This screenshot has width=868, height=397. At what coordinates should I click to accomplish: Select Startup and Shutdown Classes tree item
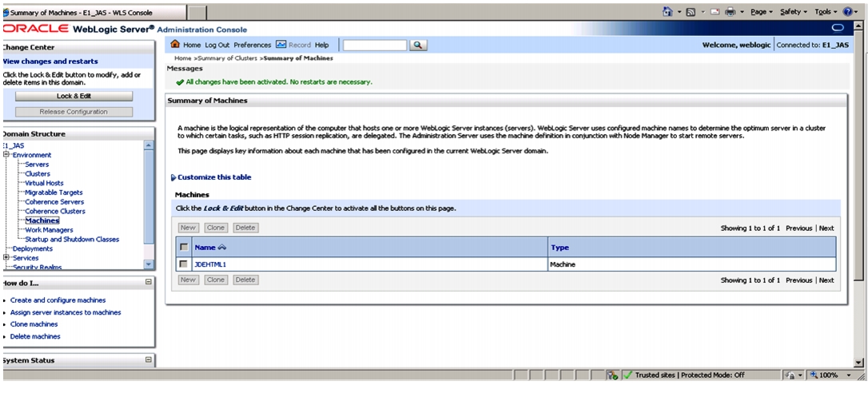point(72,240)
